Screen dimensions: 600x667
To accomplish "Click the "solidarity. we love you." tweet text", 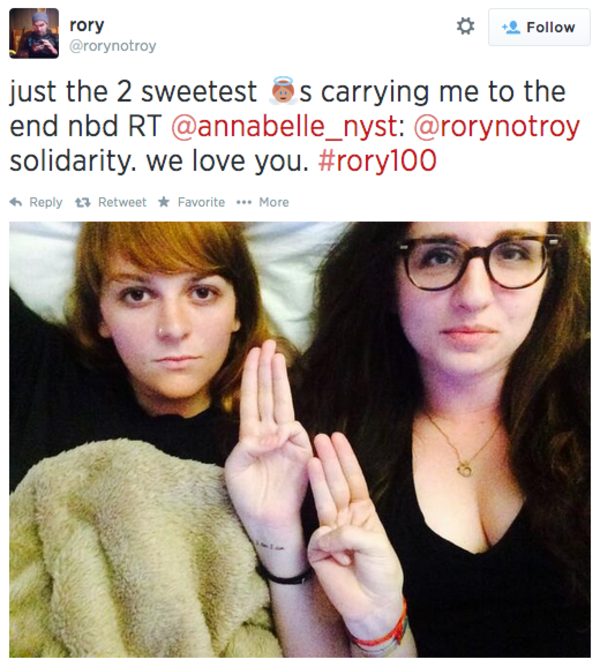I will tap(159, 161).
